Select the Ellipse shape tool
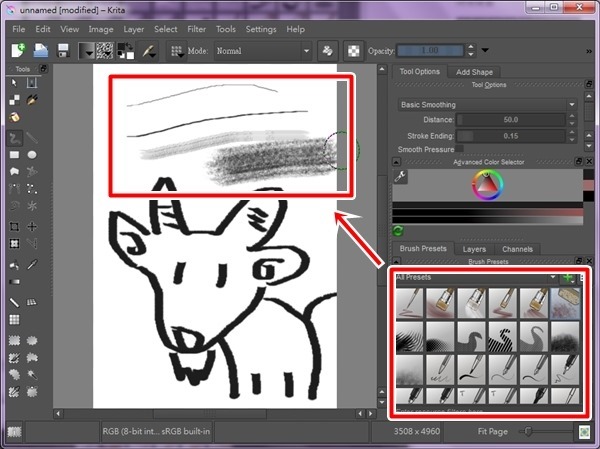 click(x=33, y=154)
